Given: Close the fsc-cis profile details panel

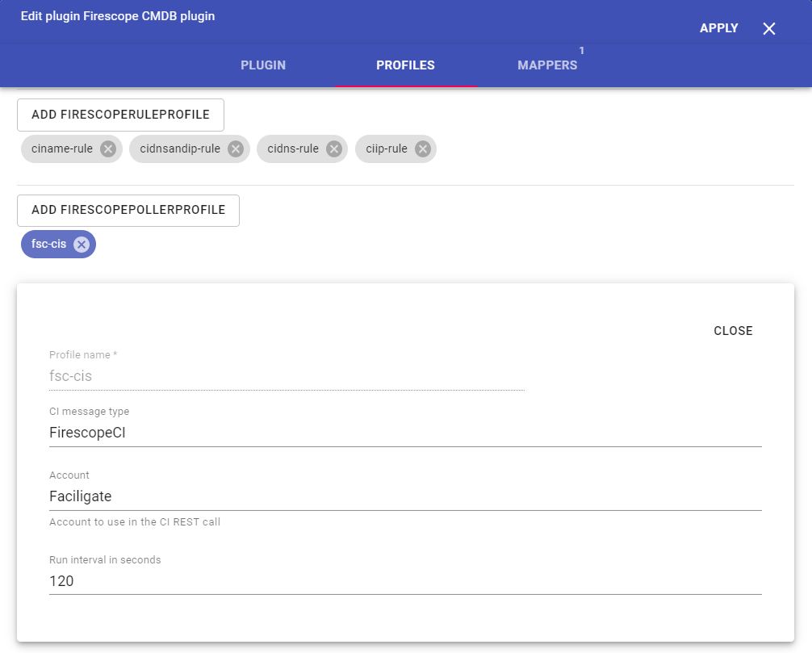Looking at the screenshot, I should pos(733,331).
